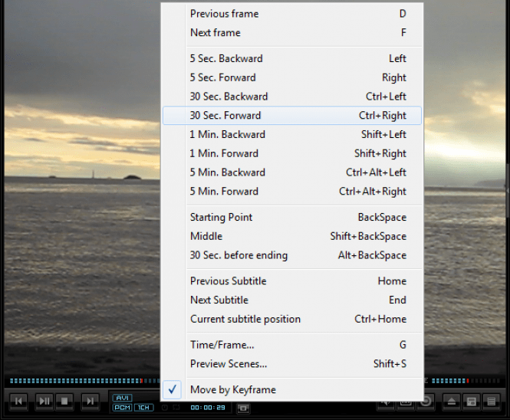Viewport: 510px width, 420px height.
Task: Choose Next frame from the menu
Action: point(292,32)
